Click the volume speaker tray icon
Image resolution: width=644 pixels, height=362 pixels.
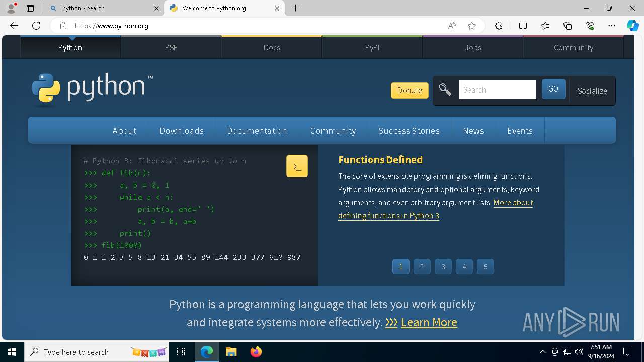pyautogui.click(x=579, y=352)
